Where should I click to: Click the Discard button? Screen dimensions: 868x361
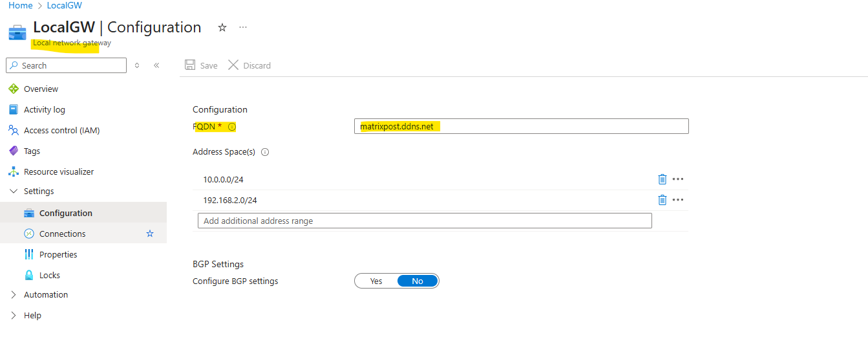pyautogui.click(x=249, y=65)
